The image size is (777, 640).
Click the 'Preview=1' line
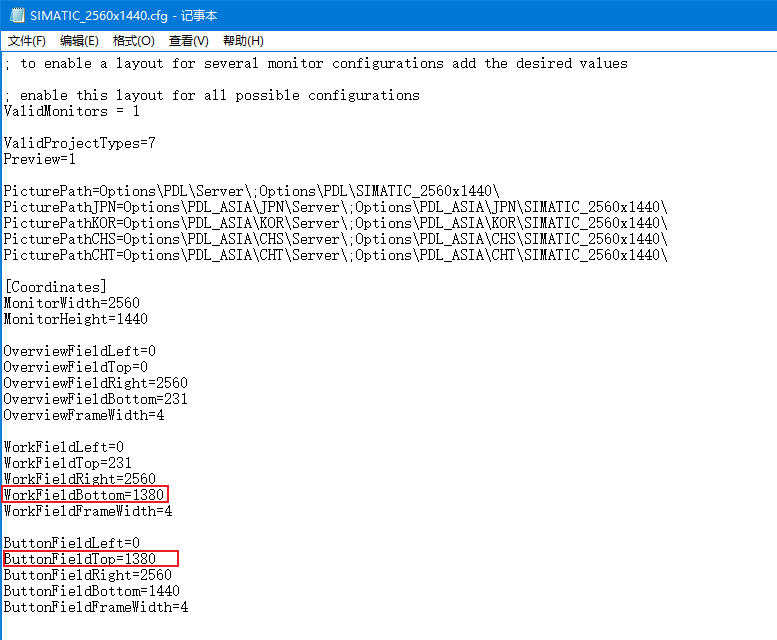tap(40, 160)
